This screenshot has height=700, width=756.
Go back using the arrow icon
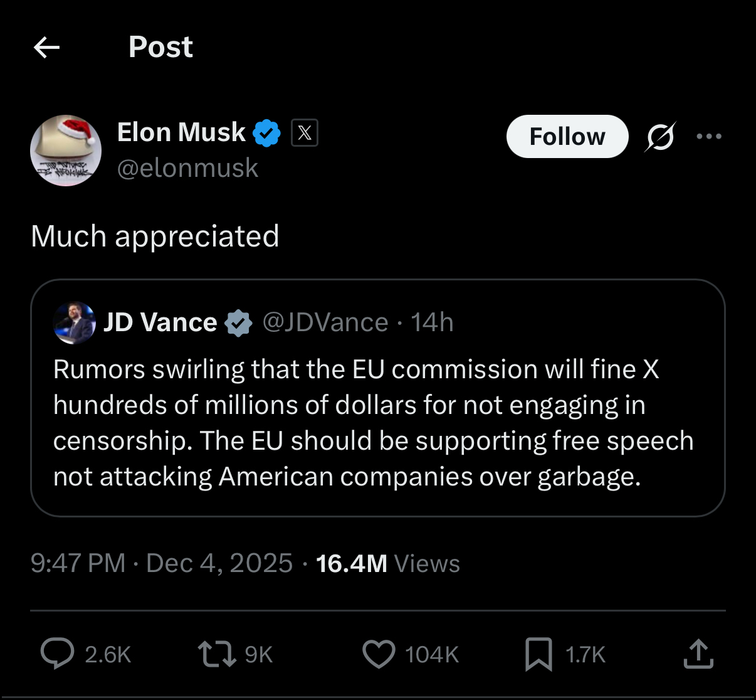[46, 47]
